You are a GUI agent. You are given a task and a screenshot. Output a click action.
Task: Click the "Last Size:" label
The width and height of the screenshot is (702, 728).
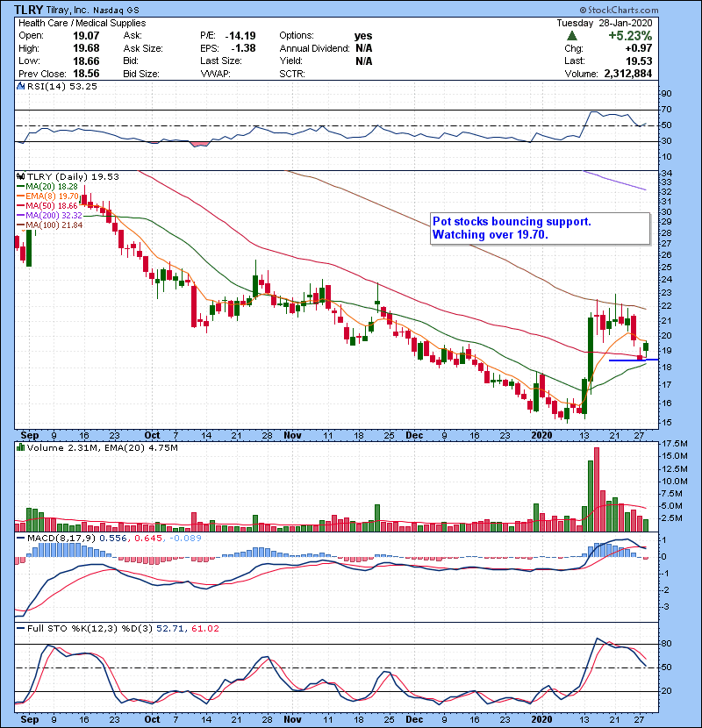coord(221,61)
